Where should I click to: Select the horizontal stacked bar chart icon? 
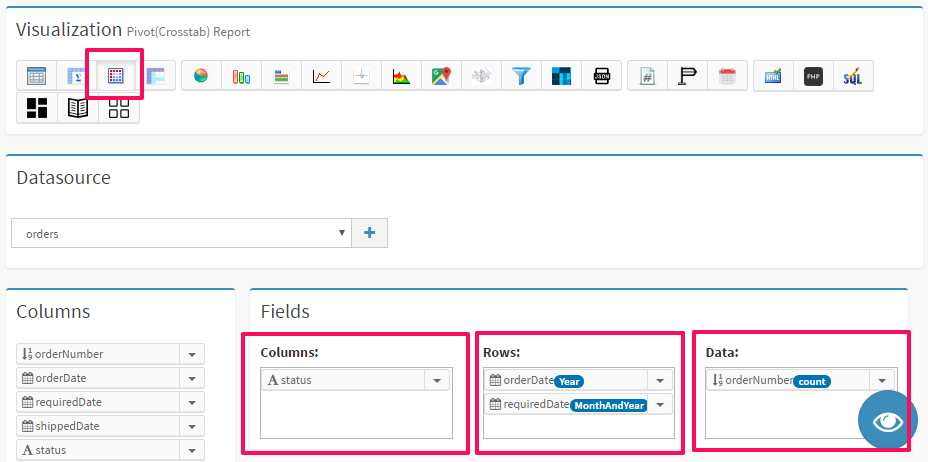[281, 76]
